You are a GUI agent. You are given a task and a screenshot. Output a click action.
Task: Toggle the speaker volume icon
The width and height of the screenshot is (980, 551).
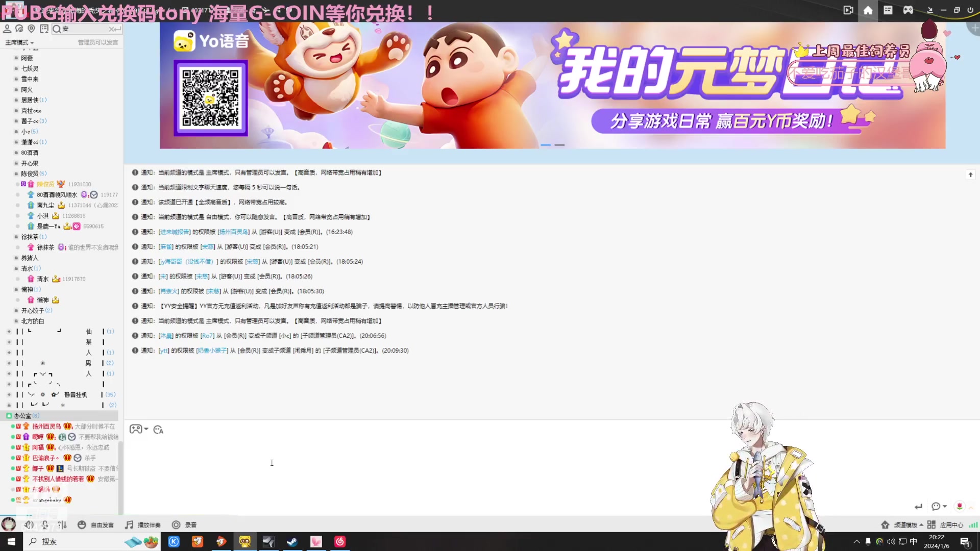click(x=29, y=524)
